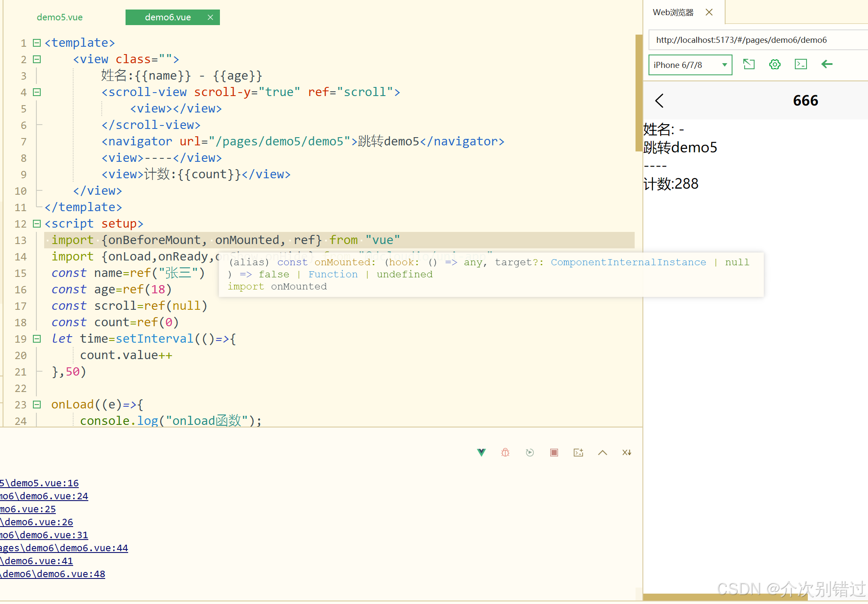This screenshot has width=868, height=604.
Task: Open the iPhone 6/7/8 device dropdown
Action: point(690,65)
